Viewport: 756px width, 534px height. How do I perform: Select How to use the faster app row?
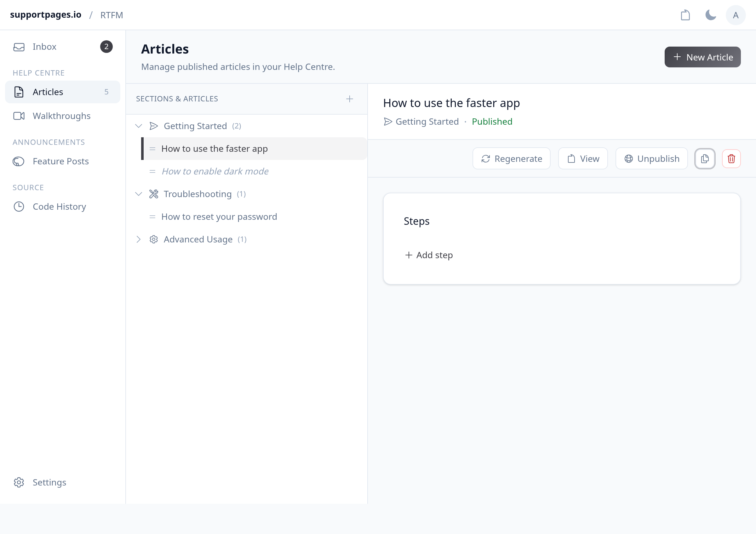(x=254, y=149)
